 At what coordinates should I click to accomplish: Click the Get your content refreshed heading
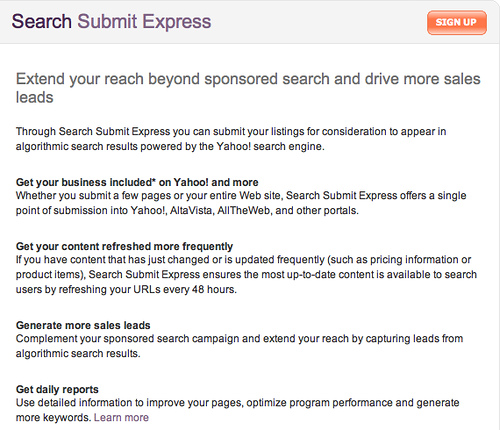[124, 246]
